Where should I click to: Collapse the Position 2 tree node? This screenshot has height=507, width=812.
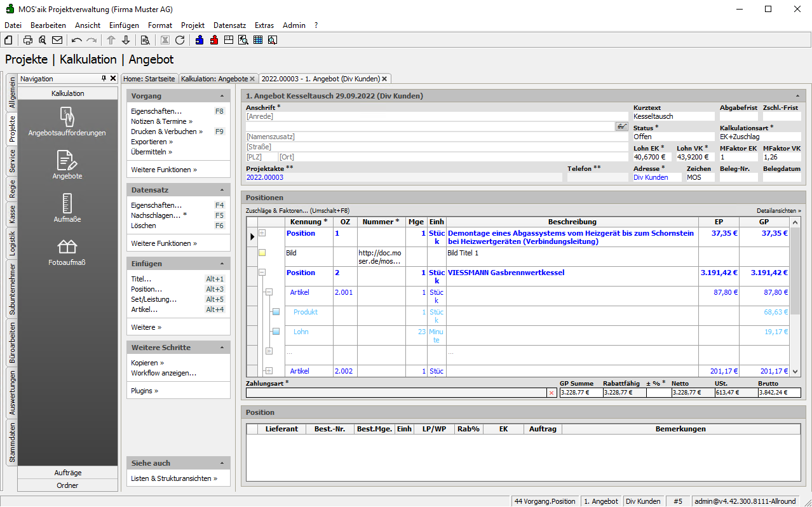(x=262, y=273)
